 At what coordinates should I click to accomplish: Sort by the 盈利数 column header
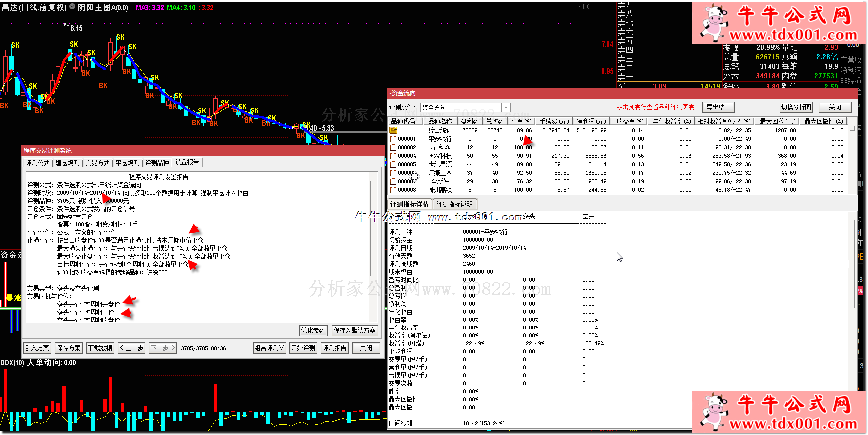469,121
